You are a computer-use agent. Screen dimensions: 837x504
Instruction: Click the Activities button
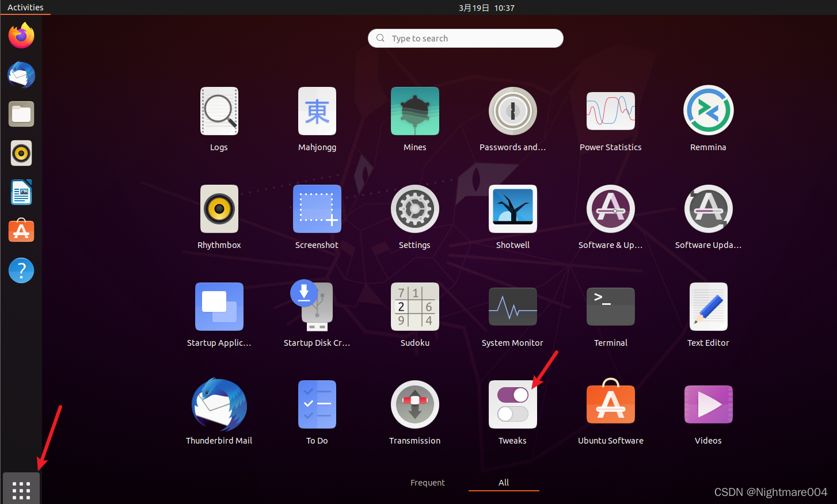pos(25,7)
